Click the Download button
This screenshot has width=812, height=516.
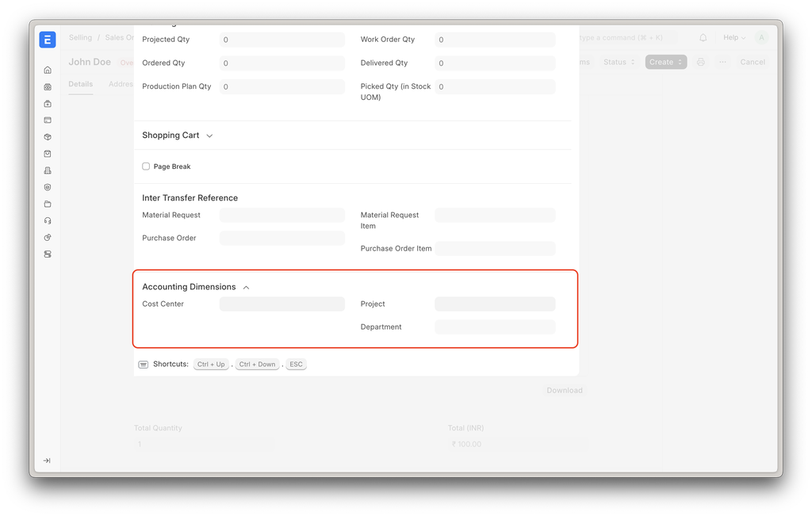click(x=564, y=391)
